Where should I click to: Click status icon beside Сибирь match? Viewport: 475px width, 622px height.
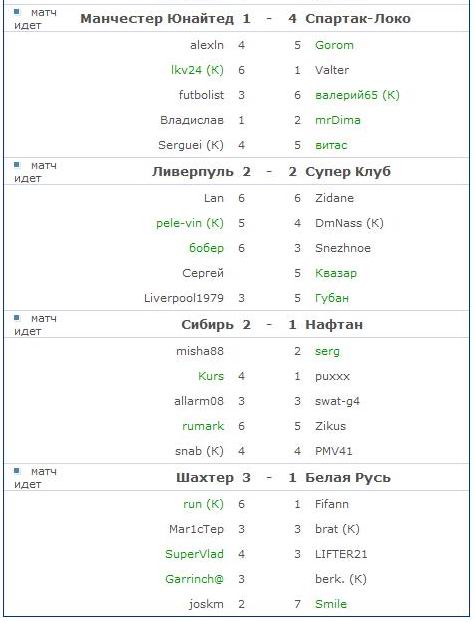[x=17, y=318]
